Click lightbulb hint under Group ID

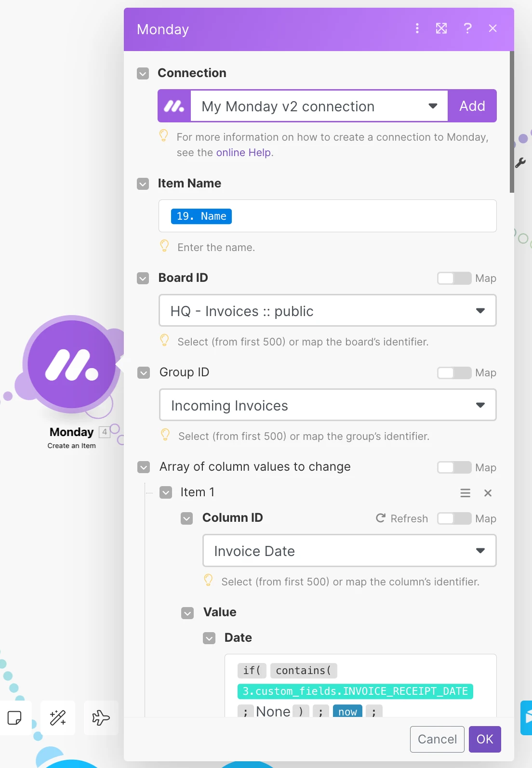(165, 435)
